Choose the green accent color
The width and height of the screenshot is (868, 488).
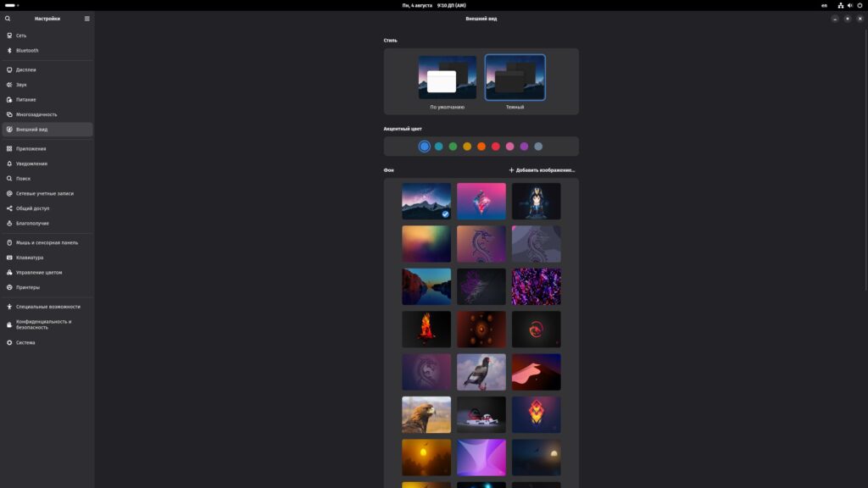pos(453,147)
